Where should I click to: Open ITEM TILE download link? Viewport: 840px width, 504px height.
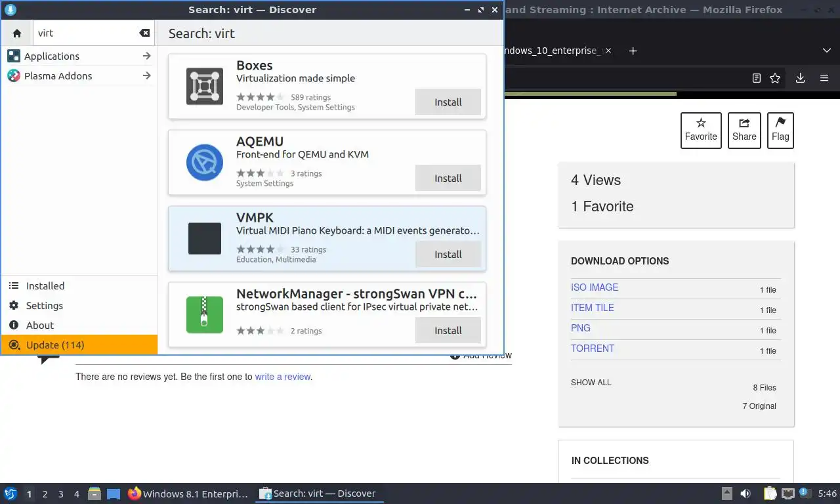(x=593, y=308)
